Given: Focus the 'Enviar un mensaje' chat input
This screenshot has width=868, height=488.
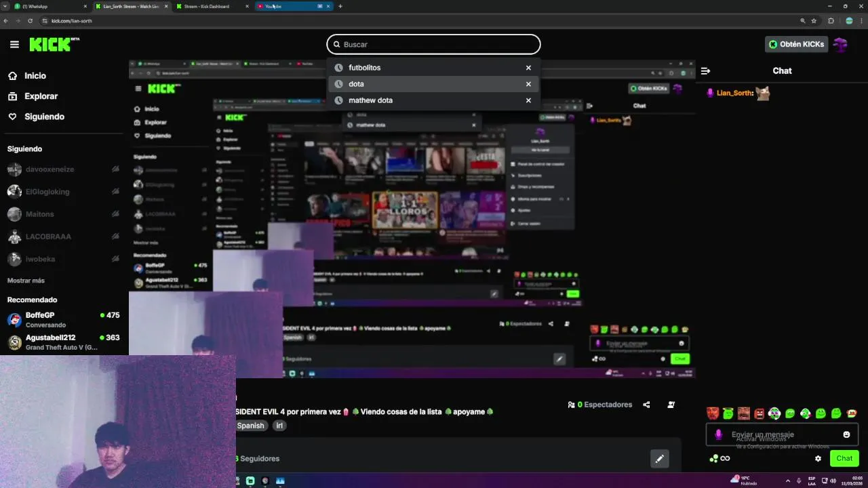Looking at the screenshot, I should 783,434.
